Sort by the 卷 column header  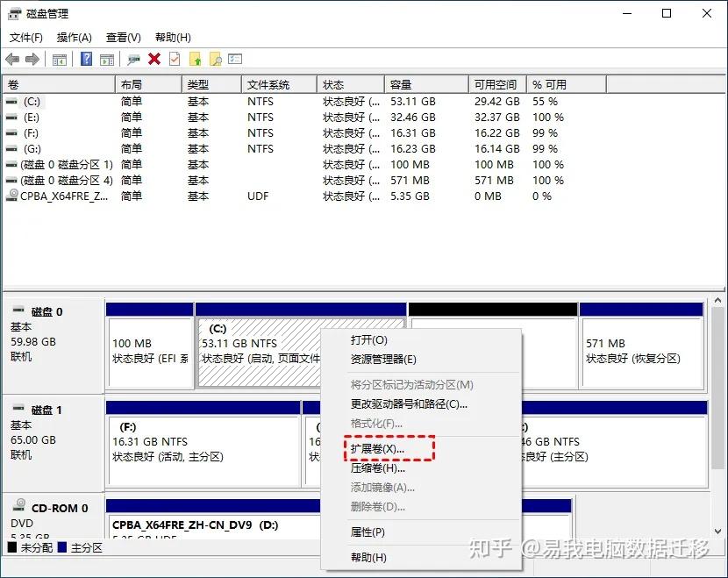(x=59, y=84)
